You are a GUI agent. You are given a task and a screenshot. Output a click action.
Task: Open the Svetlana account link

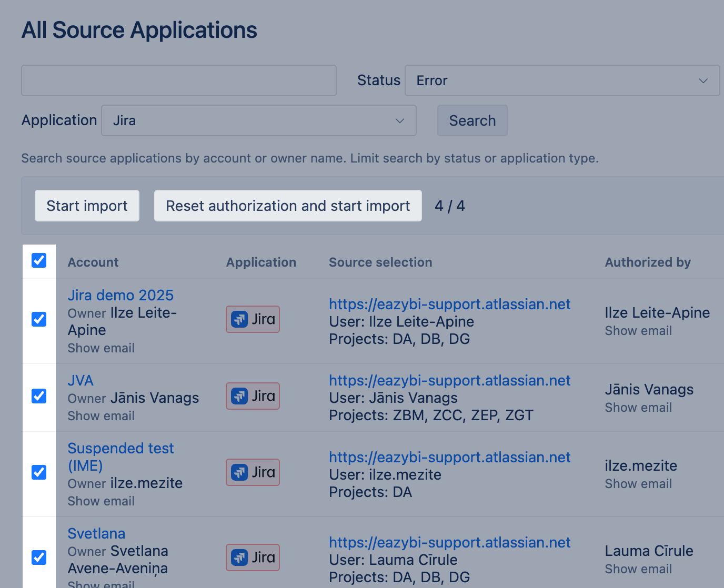(x=96, y=533)
